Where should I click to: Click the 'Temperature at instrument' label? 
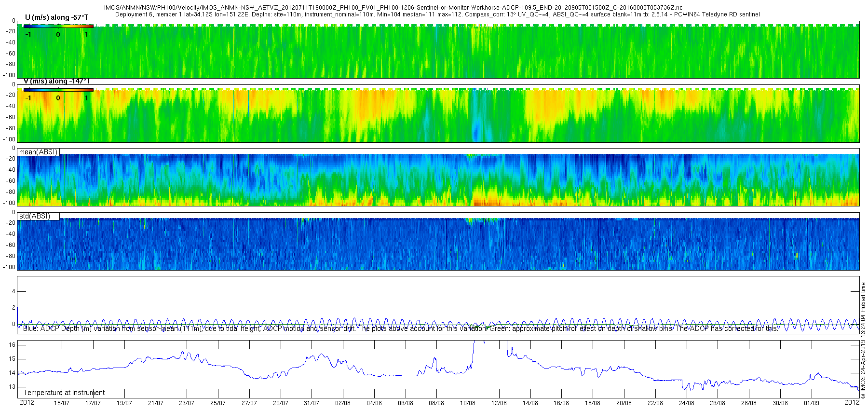point(64,393)
